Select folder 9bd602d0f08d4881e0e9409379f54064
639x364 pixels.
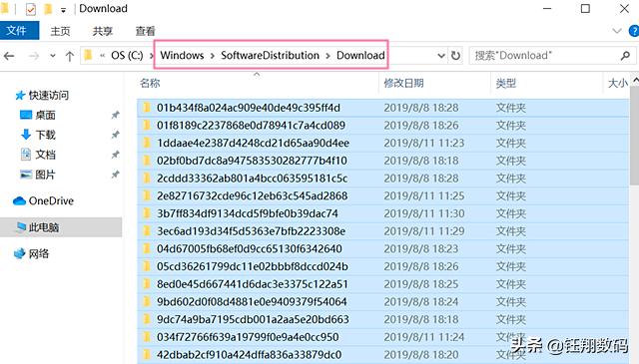pos(383,302)
